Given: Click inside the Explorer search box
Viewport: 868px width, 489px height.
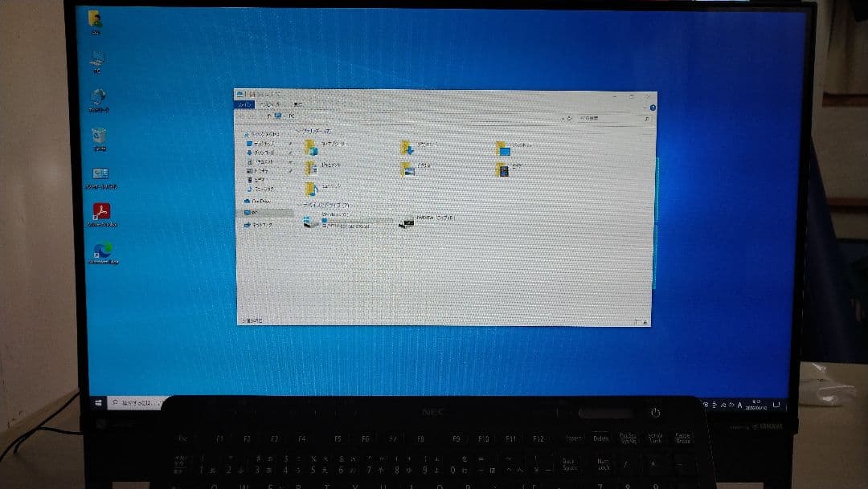Looking at the screenshot, I should click(x=611, y=117).
